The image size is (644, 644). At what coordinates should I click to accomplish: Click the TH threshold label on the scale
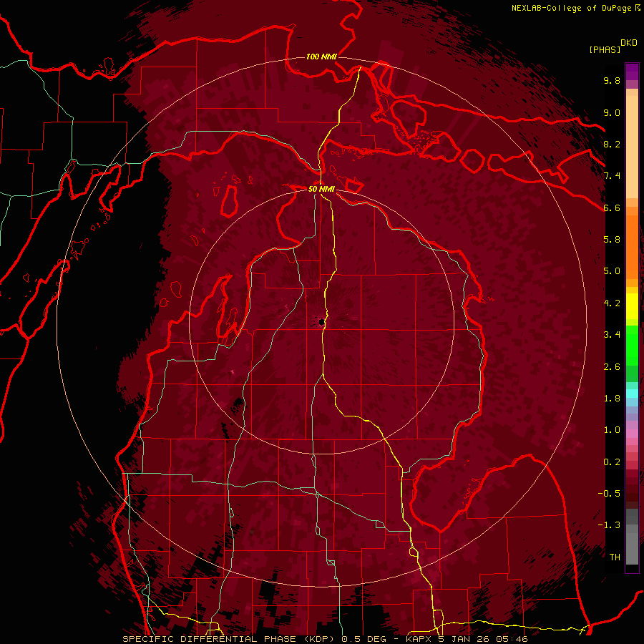pyautogui.click(x=615, y=557)
